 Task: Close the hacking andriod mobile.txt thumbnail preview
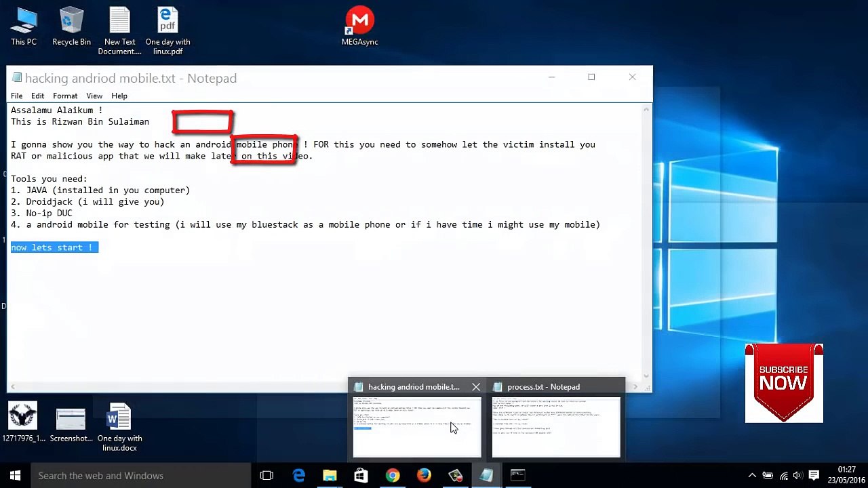[476, 387]
